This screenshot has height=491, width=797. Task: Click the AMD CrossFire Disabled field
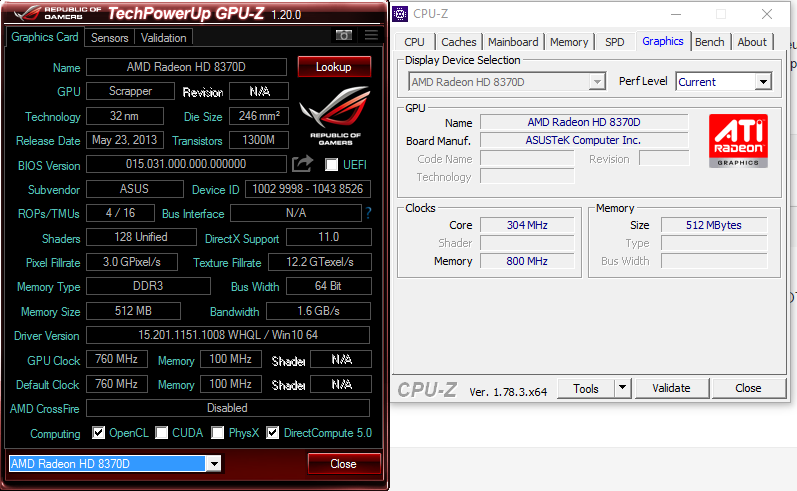228,408
